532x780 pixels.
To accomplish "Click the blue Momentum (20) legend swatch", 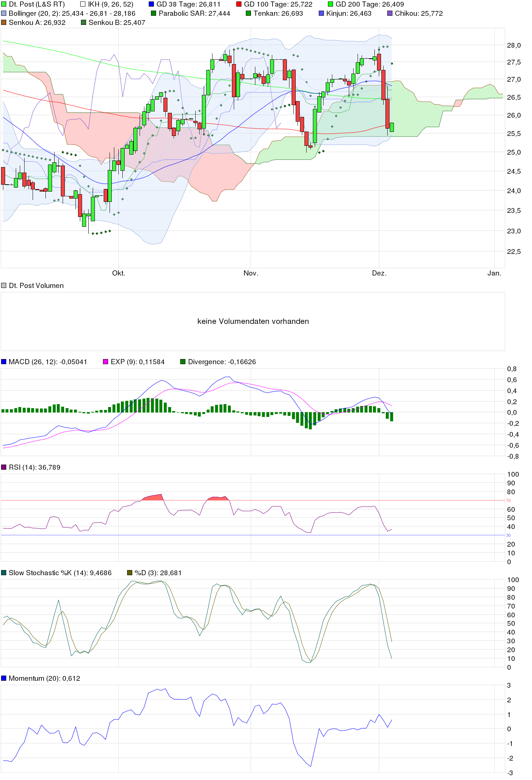I will (x=4, y=679).
